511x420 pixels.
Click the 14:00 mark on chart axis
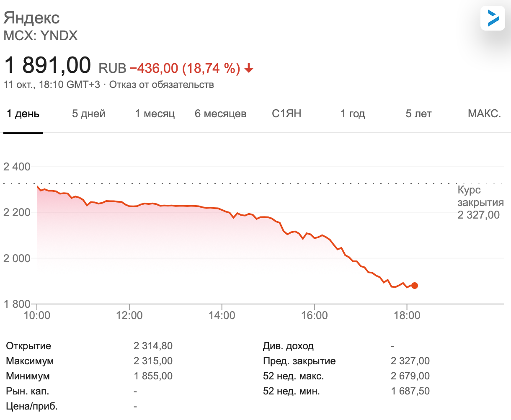(222, 315)
